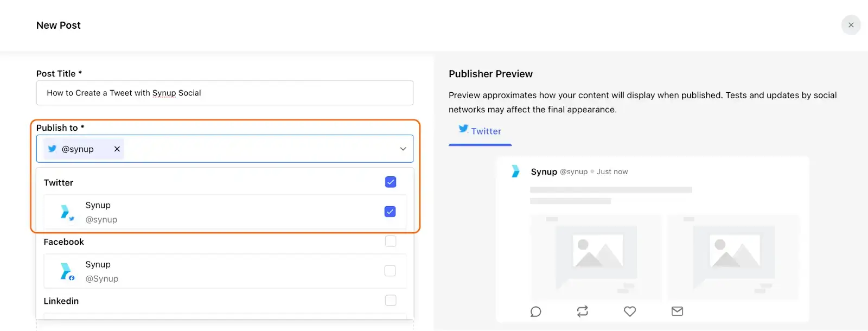
Task: Close the New Post dialog
Action: click(x=851, y=25)
